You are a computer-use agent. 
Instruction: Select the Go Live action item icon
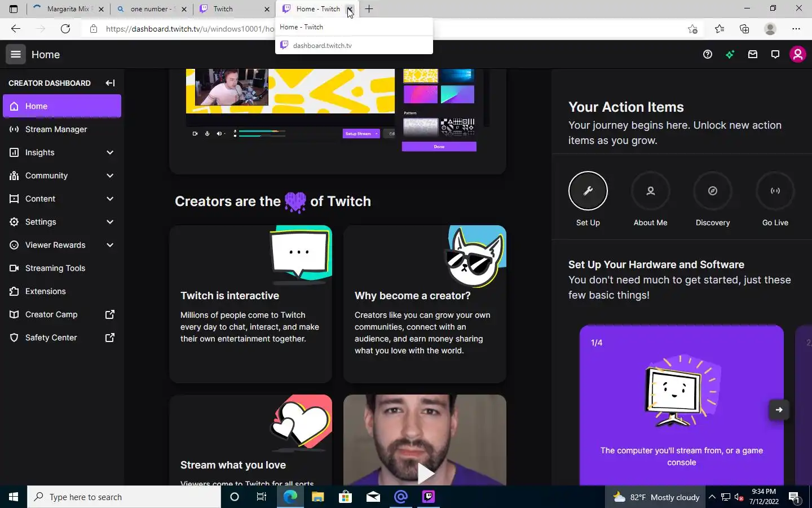point(775,191)
